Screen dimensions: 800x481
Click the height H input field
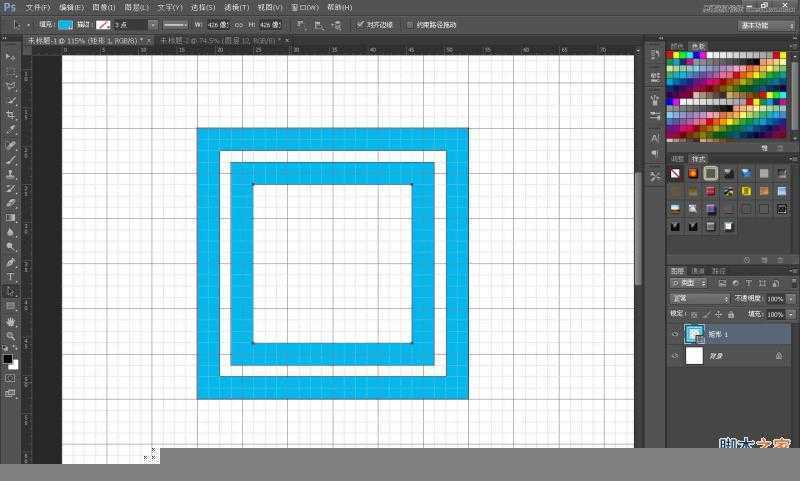coord(270,24)
